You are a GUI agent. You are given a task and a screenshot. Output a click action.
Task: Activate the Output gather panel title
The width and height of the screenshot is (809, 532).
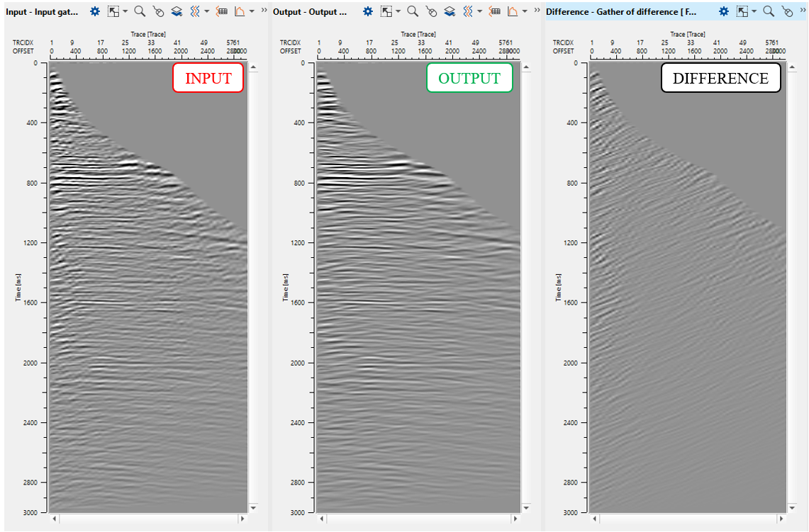click(311, 11)
